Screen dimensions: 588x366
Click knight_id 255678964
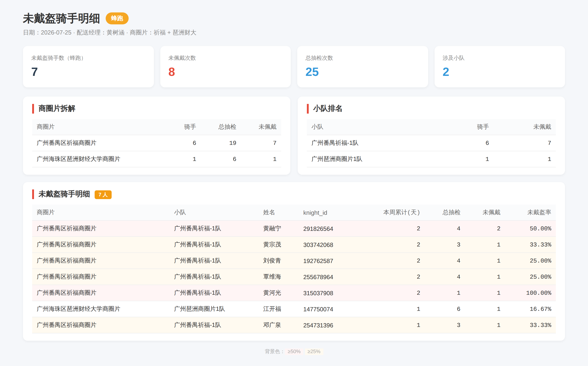pyautogui.click(x=318, y=277)
